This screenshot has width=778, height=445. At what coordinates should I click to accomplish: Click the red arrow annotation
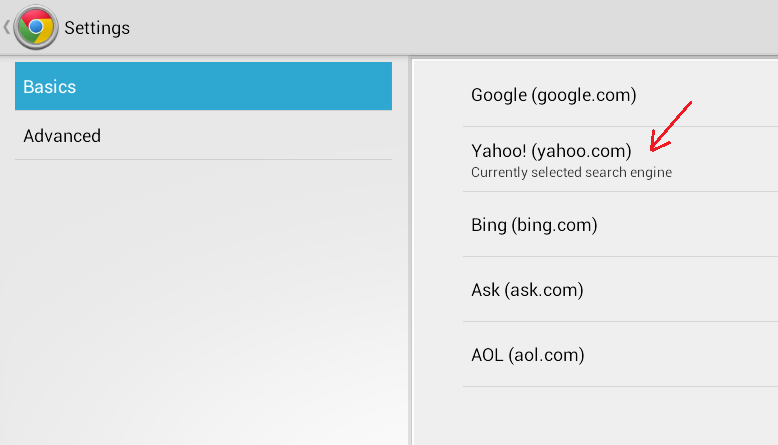[x=670, y=127]
